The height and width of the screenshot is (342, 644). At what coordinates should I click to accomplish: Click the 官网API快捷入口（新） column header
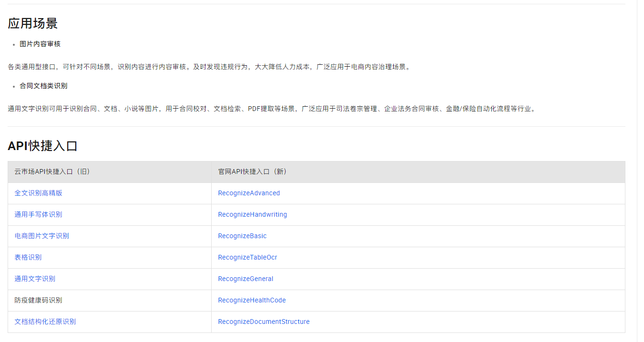[x=418, y=172]
